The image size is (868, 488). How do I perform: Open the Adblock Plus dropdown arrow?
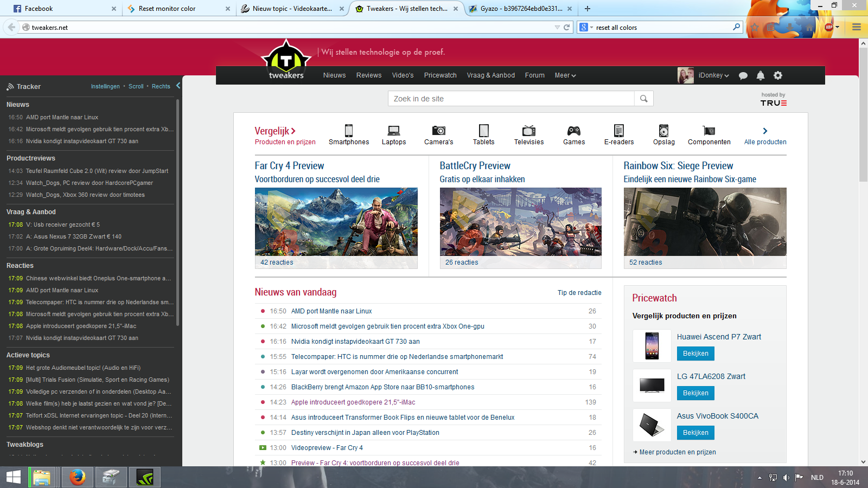838,27
